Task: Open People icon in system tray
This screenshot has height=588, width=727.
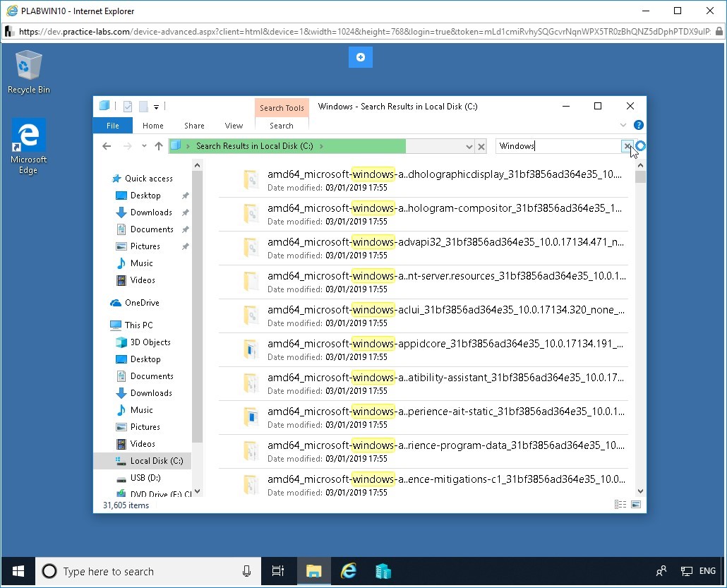Action: (x=661, y=571)
